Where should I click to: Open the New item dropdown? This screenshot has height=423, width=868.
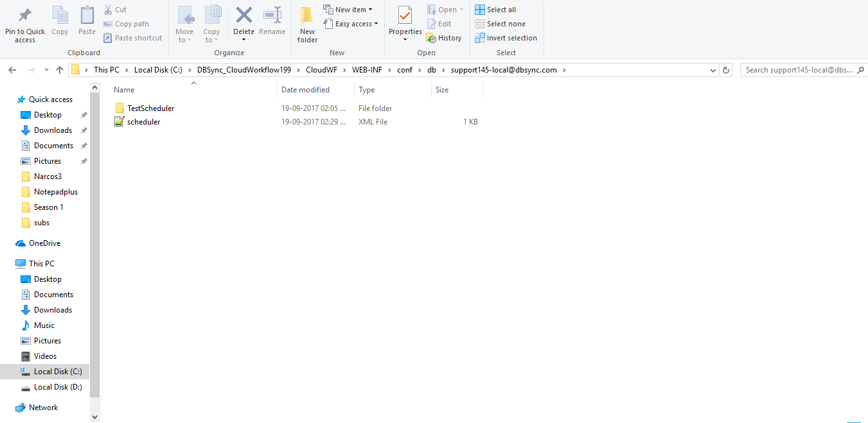[x=348, y=10]
